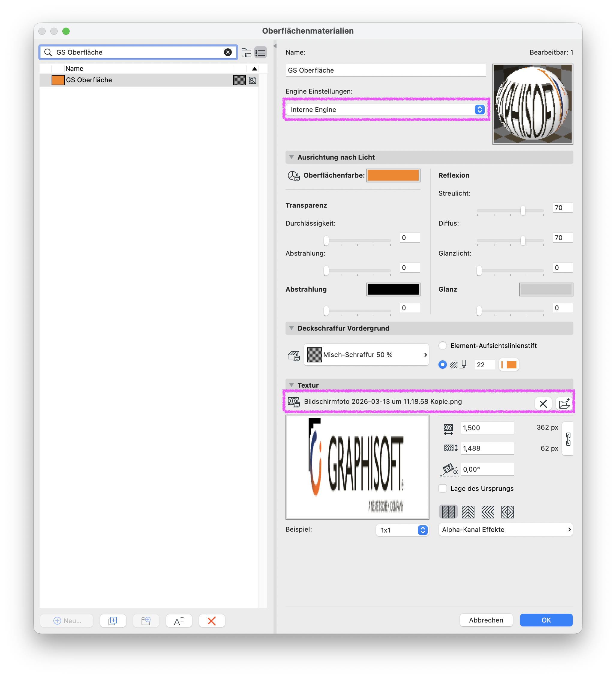616x678 pixels.
Task: Select Element-Aufsichtslinienstift radio button
Action: point(442,345)
